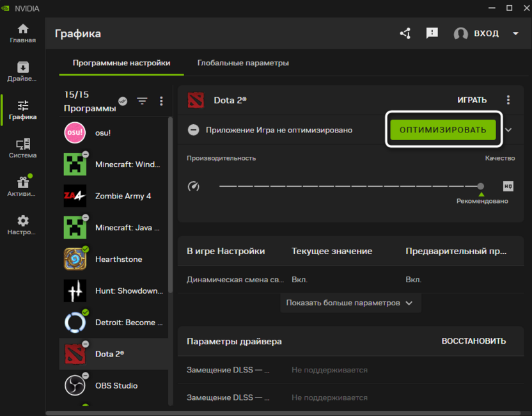Viewport: 532px width, 416px height.
Task: Click the Динамическая смена setting row
Action: coord(350,280)
